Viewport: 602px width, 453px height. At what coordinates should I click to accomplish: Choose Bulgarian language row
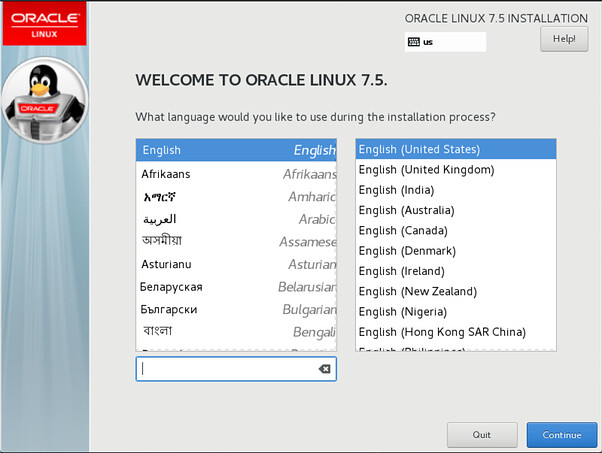tap(236, 309)
